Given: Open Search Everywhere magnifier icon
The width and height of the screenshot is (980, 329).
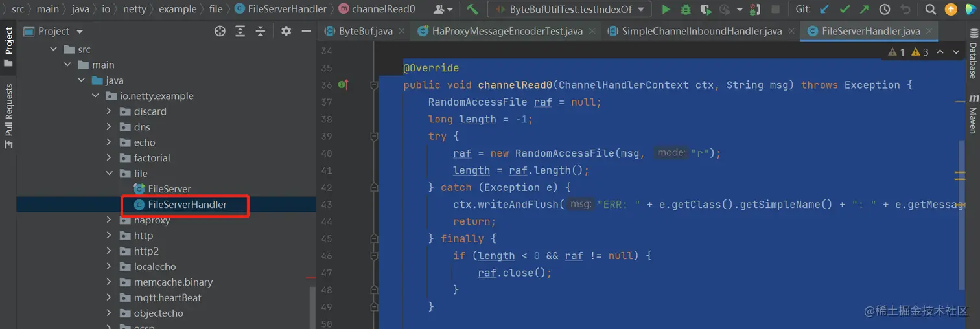Looking at the screenshot, I should click(931, 9).
